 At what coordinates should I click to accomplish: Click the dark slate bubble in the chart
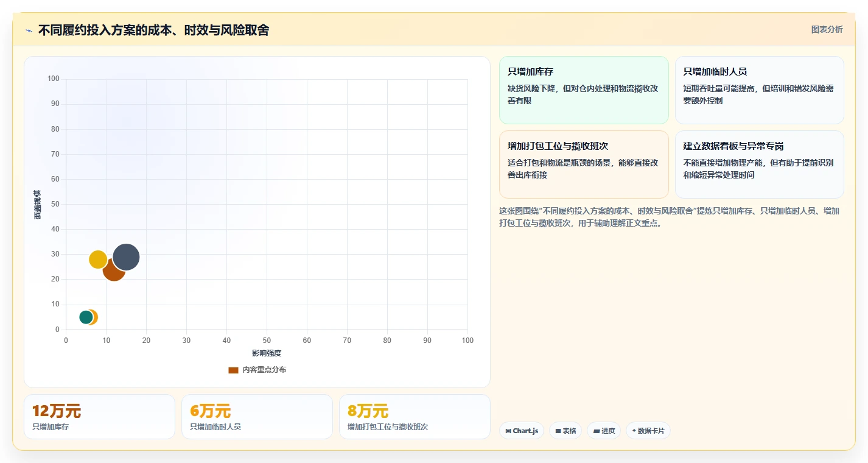pyautogui.click(x=126, y=257)
